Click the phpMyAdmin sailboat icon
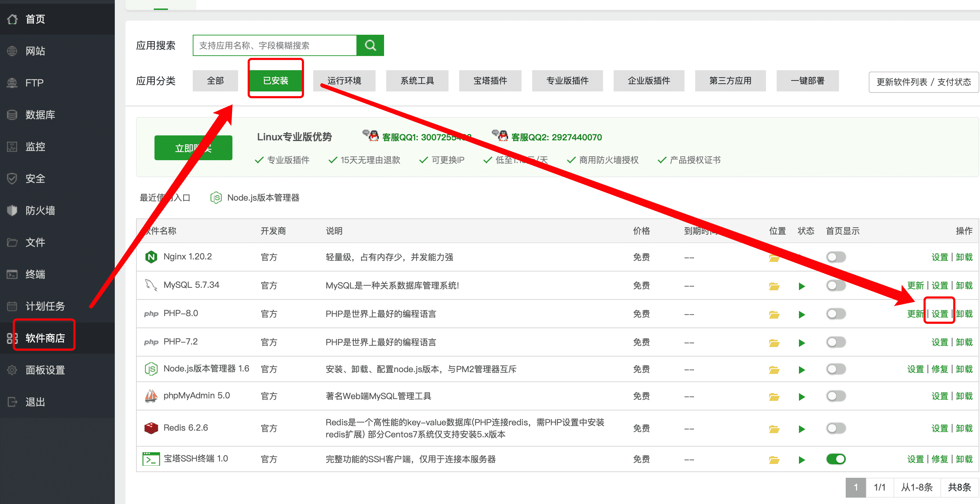 click(151, 396)
